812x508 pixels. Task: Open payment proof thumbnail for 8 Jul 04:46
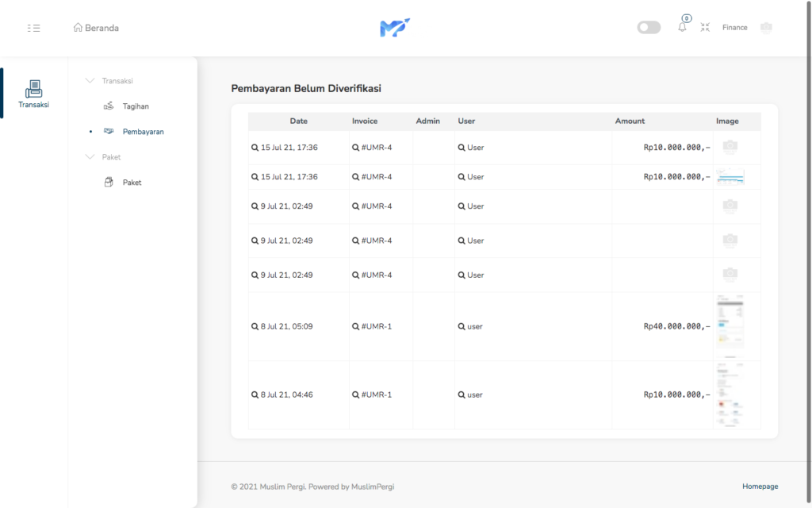pyautogui.click(x=730, y=394)
